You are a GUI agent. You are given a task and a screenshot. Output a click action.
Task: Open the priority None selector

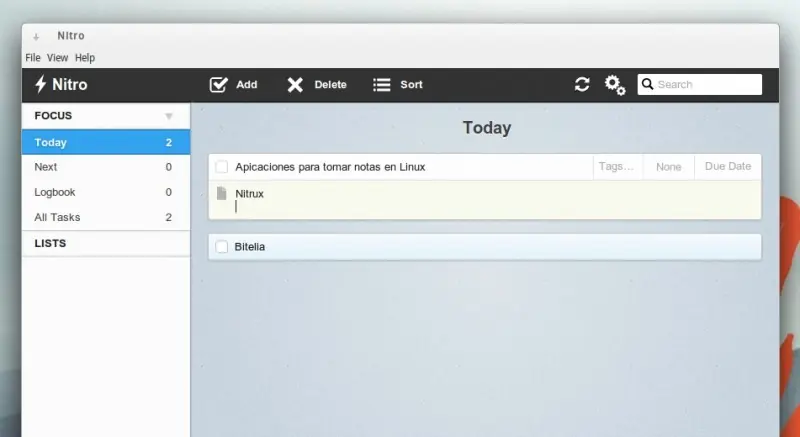click(668, 167)
